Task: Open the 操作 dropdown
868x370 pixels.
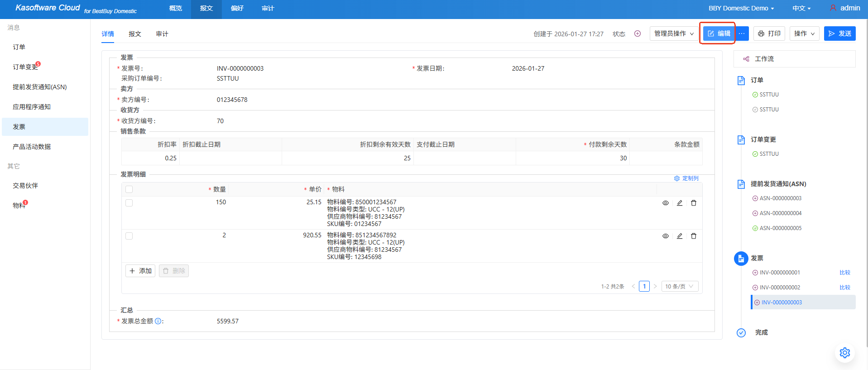Action: tap(805, 34)
